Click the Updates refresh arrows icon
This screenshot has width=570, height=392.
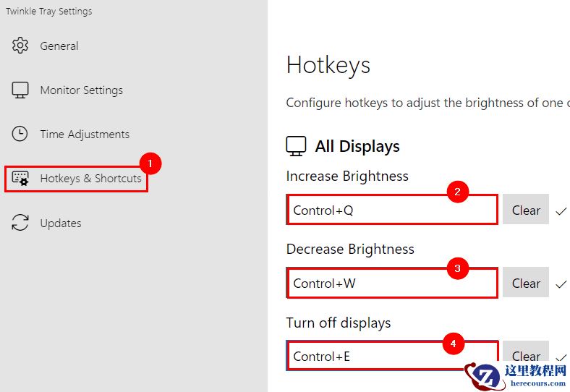point(20,223)
